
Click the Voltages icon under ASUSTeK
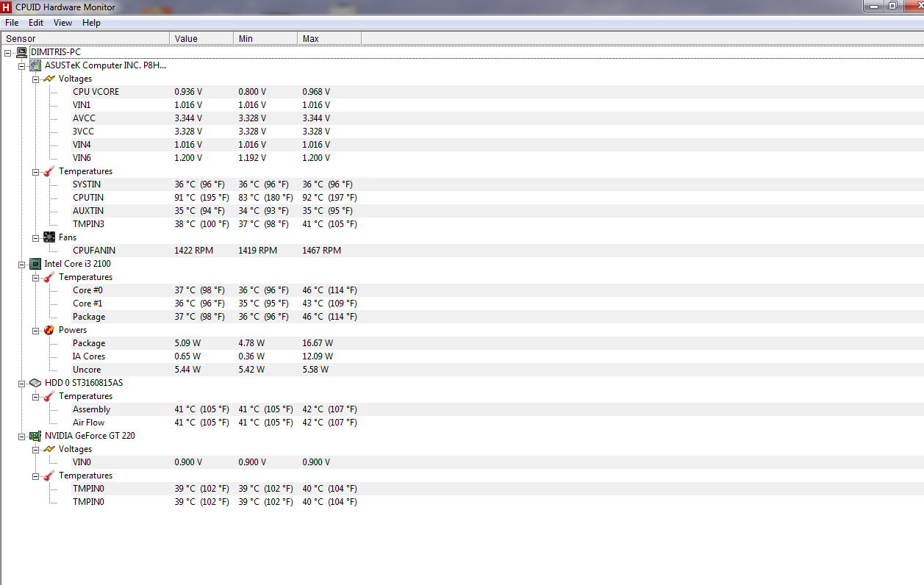coord(49,79)
